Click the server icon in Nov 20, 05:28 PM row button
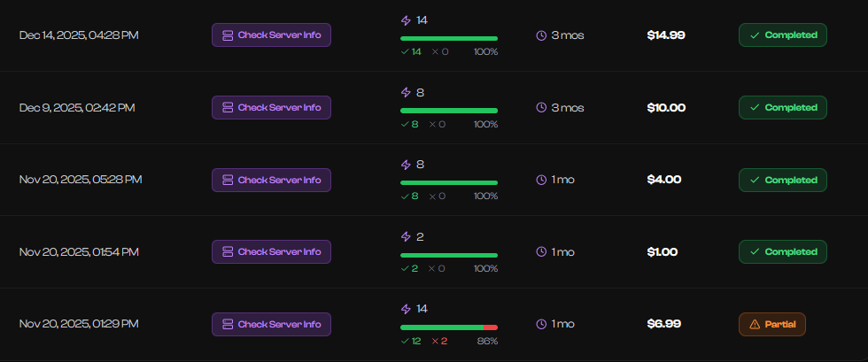This screenshot has width=868, height=362. coord(228,180)
